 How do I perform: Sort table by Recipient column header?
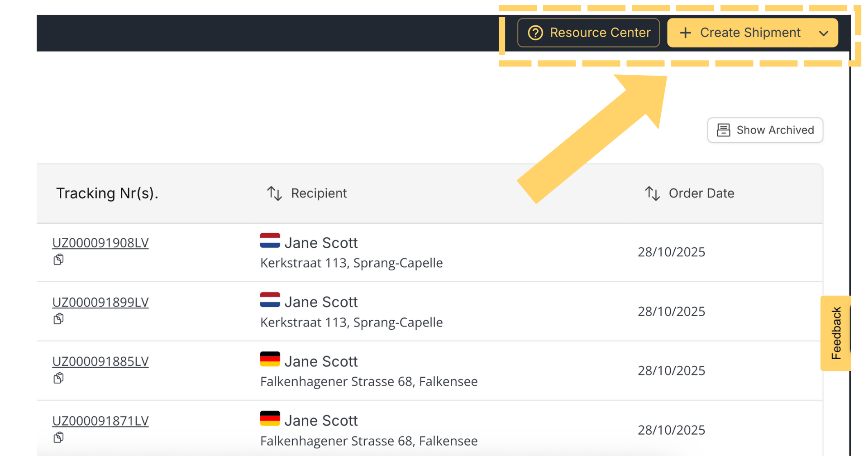click(319, 193)
